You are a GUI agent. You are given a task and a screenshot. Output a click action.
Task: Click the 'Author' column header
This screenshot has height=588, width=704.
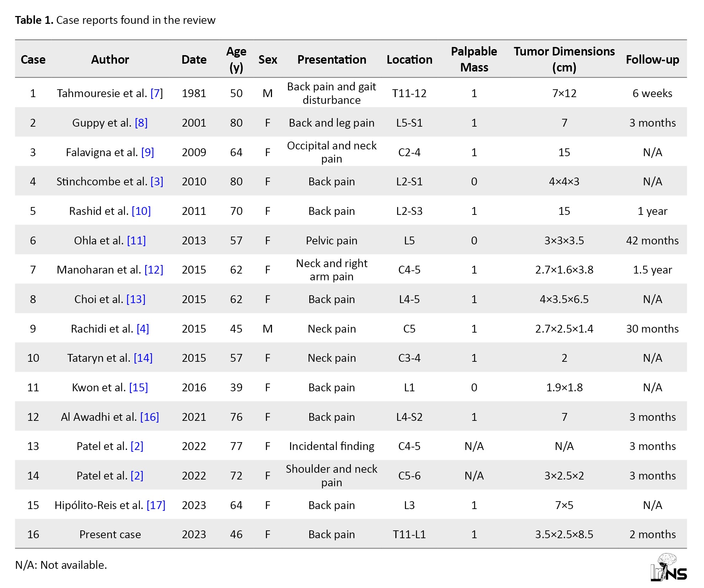[110, 59]
